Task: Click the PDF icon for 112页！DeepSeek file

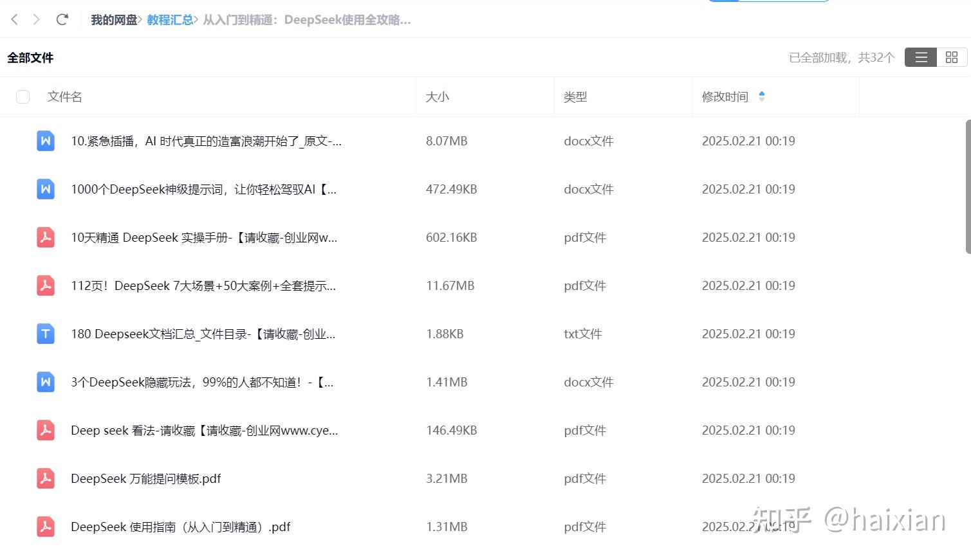Action: point(46,285)
